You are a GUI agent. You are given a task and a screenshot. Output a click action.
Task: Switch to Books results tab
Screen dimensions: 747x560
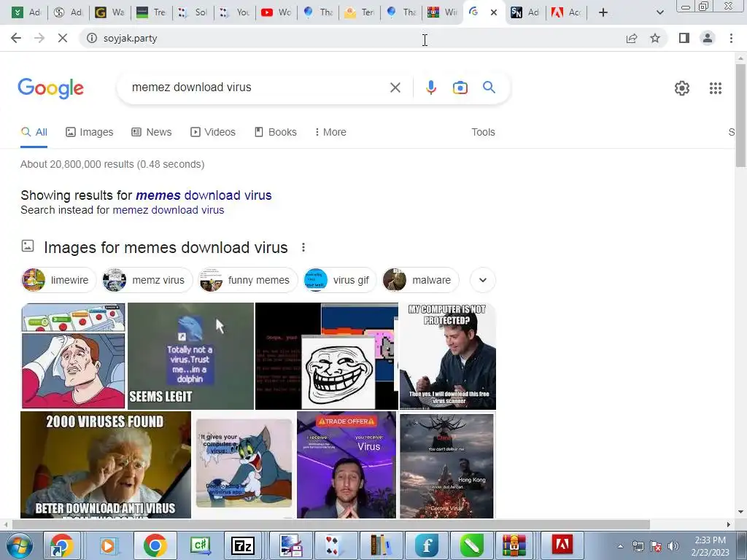pyautogui.click(x=275, y=132)
